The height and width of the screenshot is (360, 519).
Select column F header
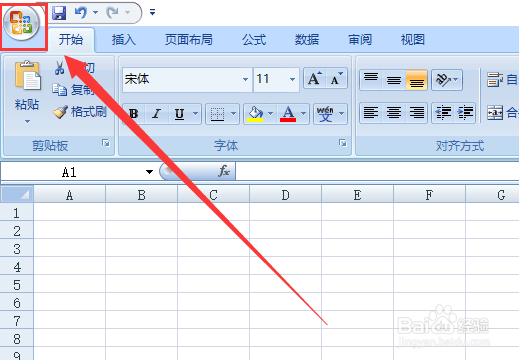pos(429,194)
